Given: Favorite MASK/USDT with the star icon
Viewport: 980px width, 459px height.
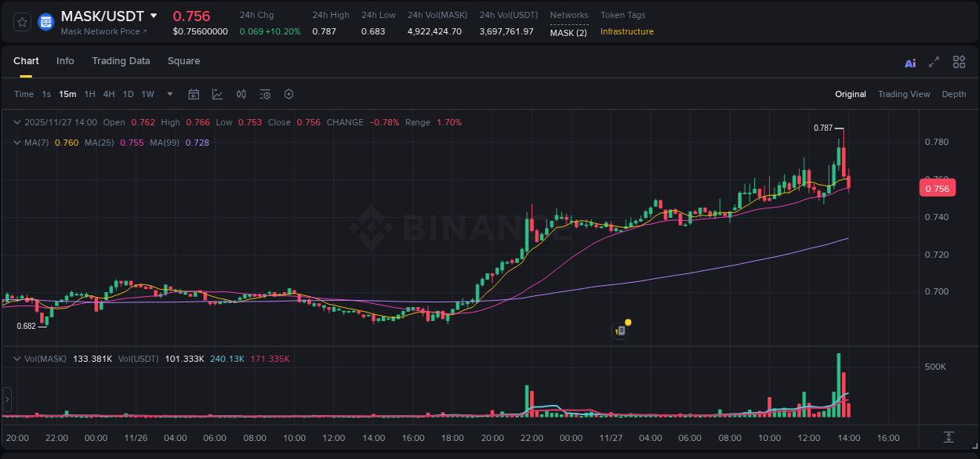Looking at the screenshot, I should click(21, 21).
